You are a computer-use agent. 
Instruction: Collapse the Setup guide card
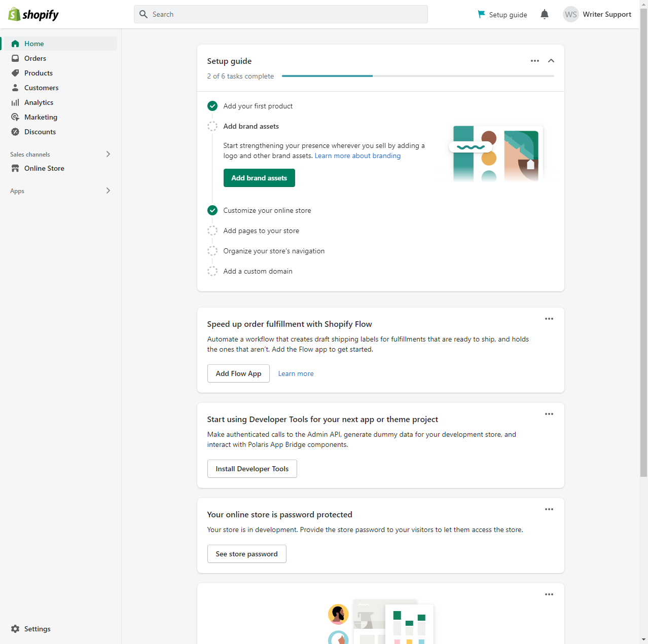coord(551,61)
